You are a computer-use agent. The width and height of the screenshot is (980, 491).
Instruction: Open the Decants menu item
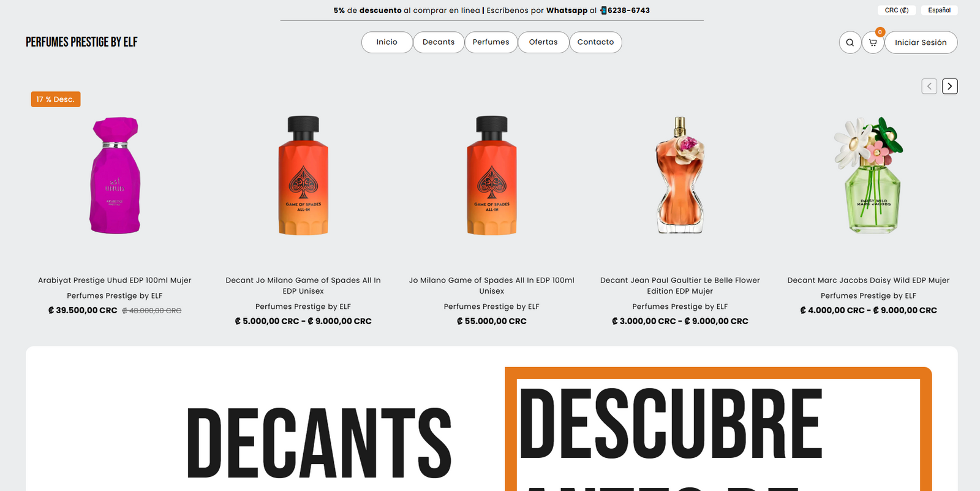click(439, 42)
